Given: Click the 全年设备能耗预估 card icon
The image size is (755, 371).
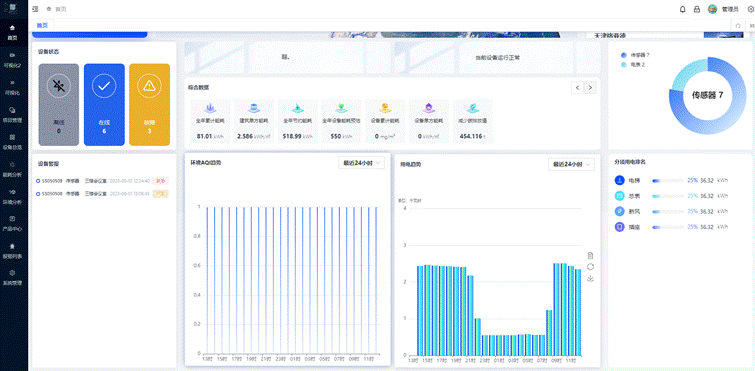Looking at the screenshot, I should click(x=341, y=108).
